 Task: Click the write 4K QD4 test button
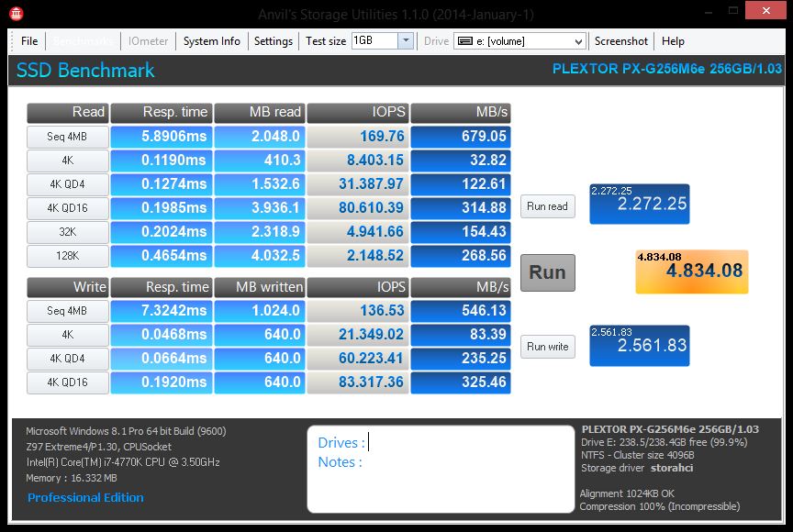(x=68, y=359)
